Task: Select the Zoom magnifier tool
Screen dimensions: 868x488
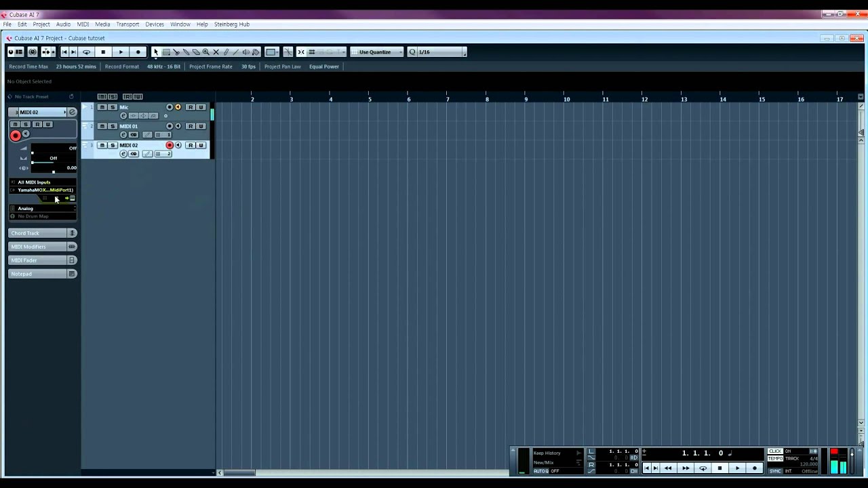Action: point(205,52)
